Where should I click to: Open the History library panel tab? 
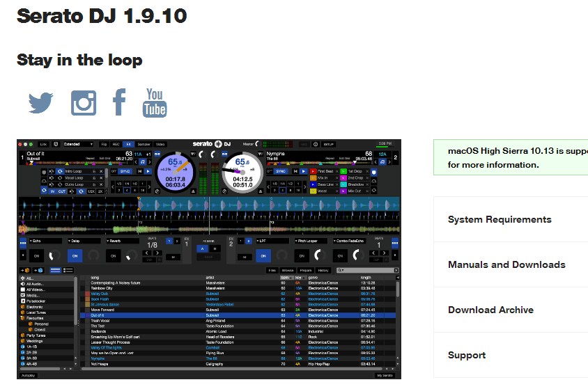tap(323, 270)
